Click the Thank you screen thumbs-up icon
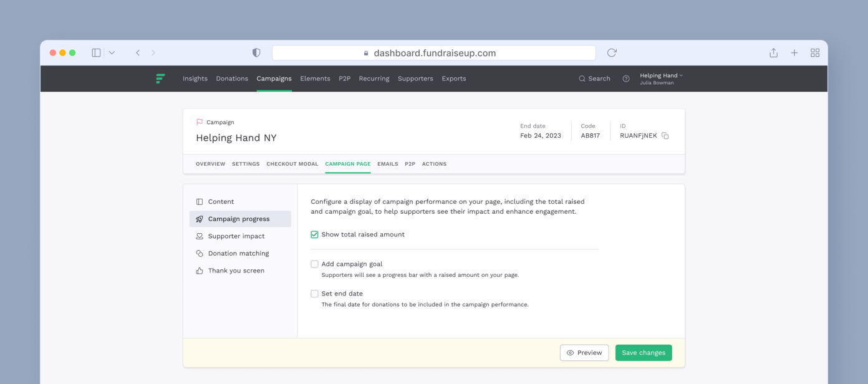Image resolution: width=868 pixels, height=384 pixels. [x=199, y=270]
